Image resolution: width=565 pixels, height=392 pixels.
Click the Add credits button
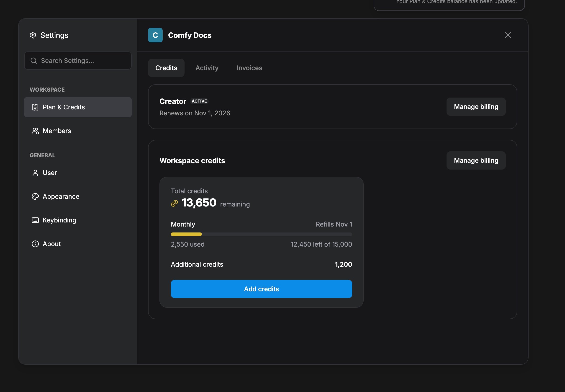(261, 289)
